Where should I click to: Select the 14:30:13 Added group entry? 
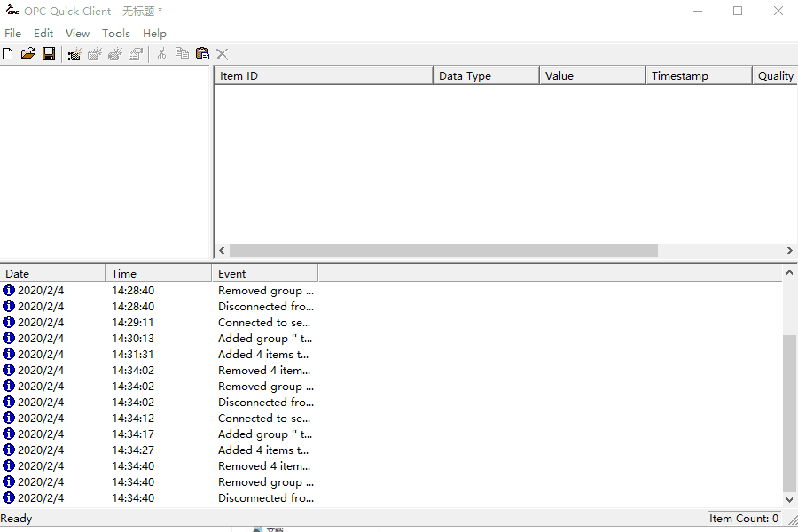coord(159,338)
